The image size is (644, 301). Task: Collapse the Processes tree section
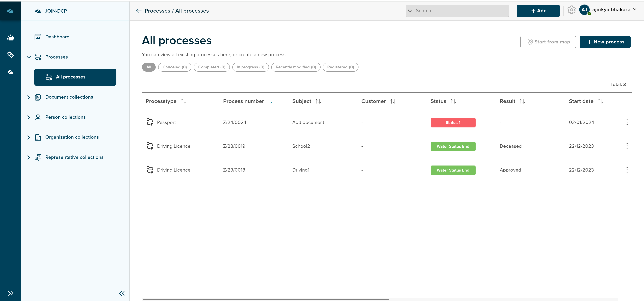(29, 57)
